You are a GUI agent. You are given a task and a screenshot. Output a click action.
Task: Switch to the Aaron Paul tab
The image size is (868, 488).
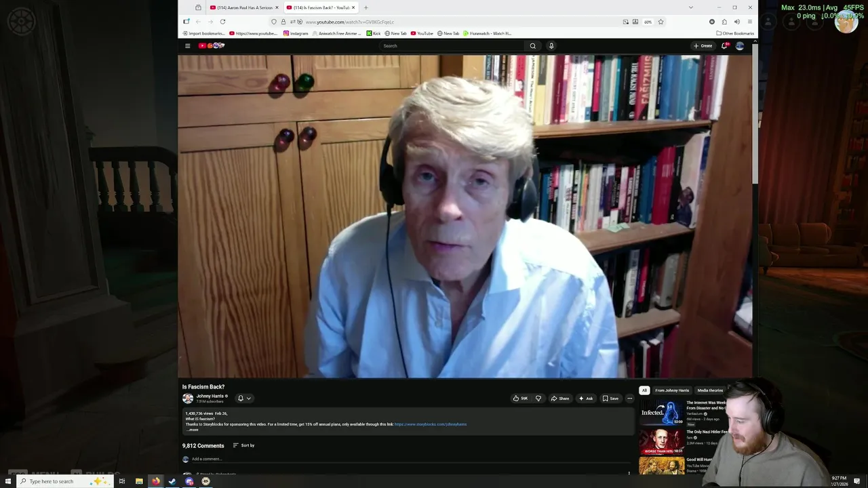pyautogui.click(x=245, y=7)
